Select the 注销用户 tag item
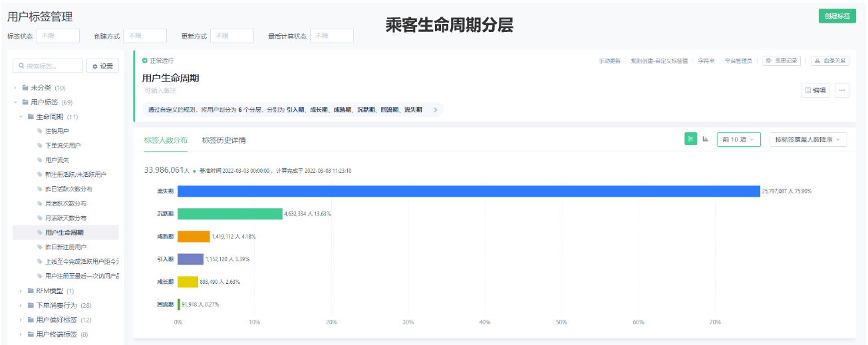Screen dimensions: 868x345 tap(57, 131)
